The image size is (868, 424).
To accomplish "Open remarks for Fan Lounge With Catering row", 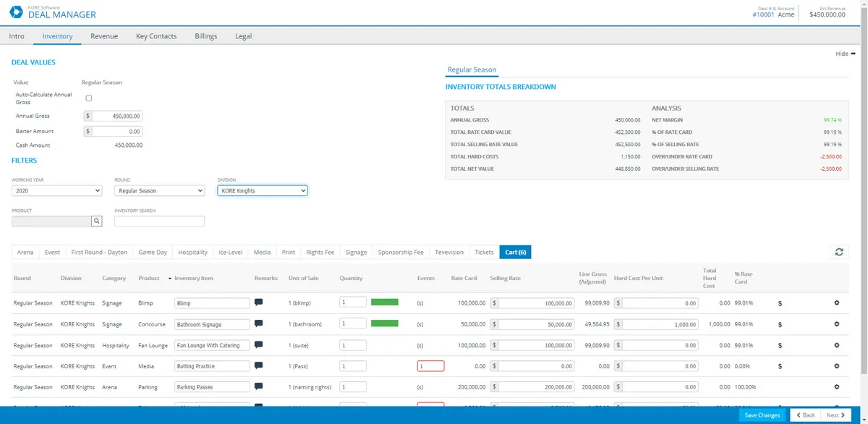I will (x=259, y=344).
